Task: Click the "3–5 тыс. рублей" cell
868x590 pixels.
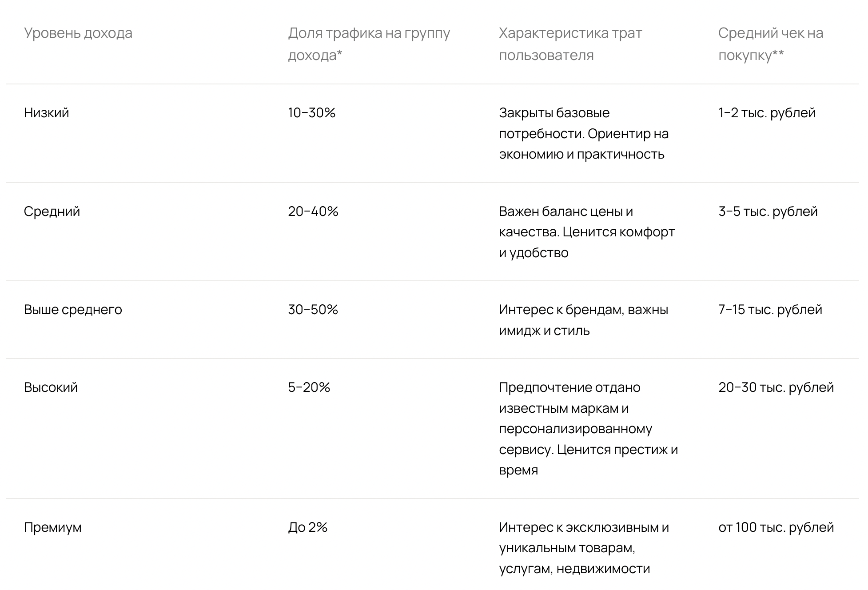Action: 768,211
